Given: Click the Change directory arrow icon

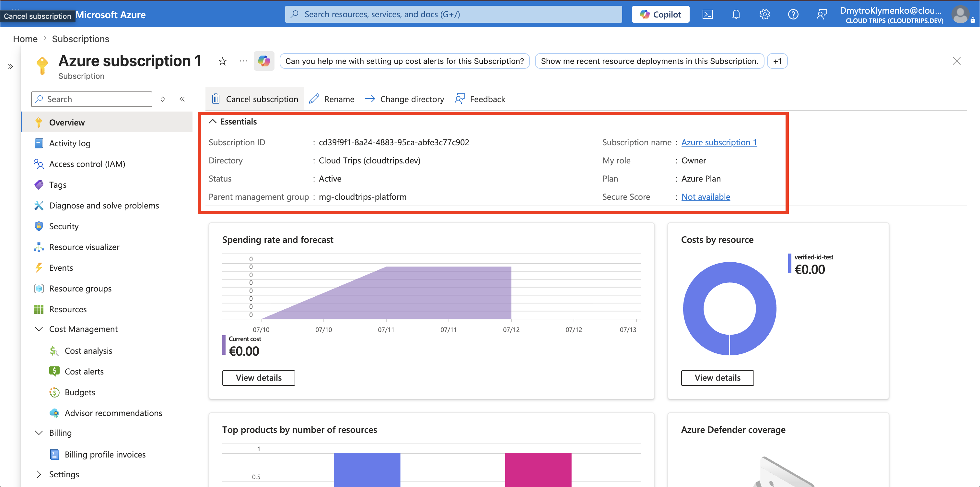Looking at the screenshot, I should pos(370,99).
